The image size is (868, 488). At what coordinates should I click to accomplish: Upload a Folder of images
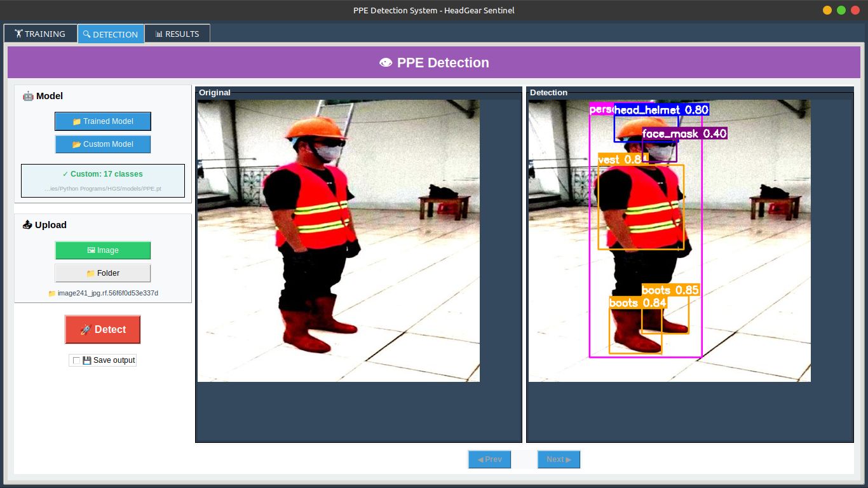tap(103, 273)
